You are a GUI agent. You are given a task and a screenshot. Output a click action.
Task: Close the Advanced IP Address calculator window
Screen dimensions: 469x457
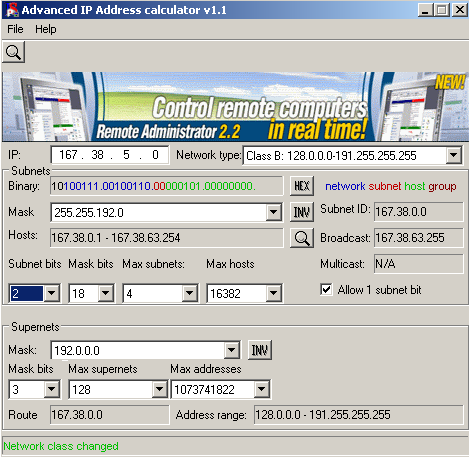click(459, 10)
